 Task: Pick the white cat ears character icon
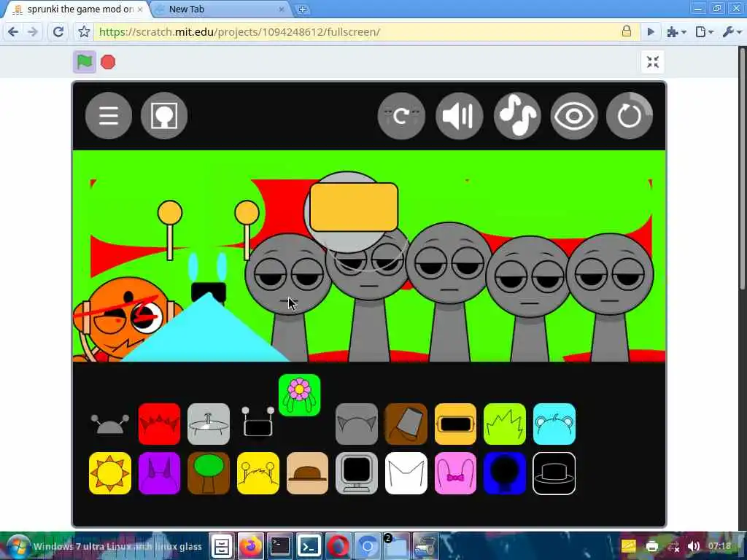[406, 473]
